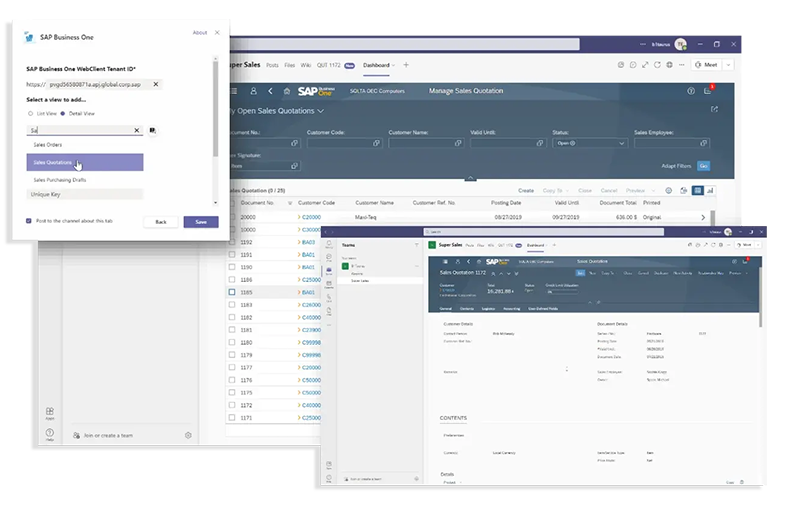Tick the checkbox for document 1185
This screenshot has height=509, width=800.
[x=233, y=292]
